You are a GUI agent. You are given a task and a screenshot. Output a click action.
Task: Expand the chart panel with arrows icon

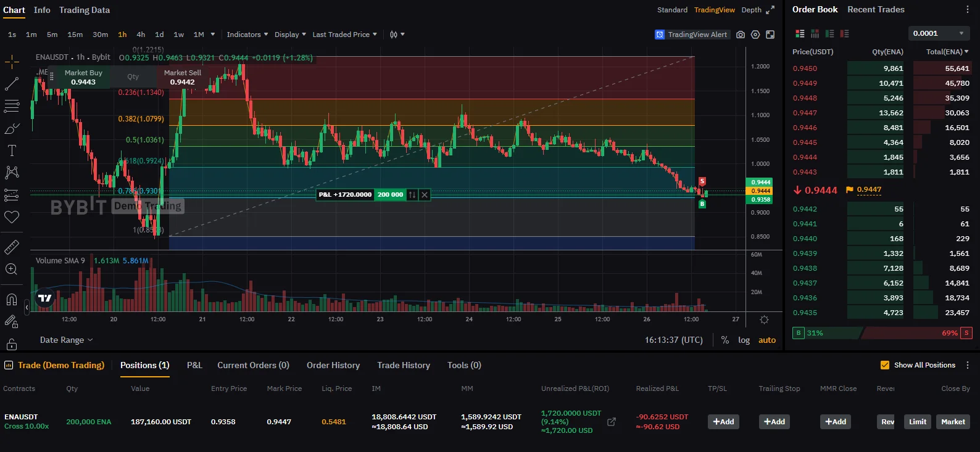click(x=770, y=10)
